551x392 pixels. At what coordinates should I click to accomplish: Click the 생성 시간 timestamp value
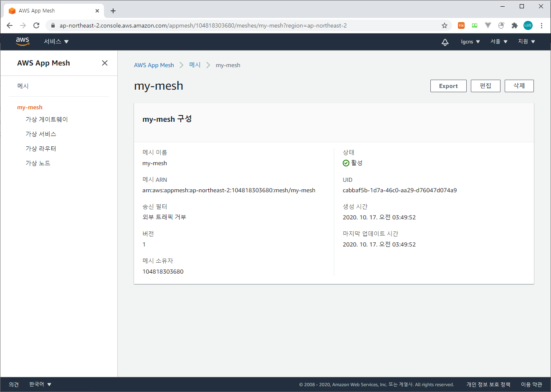pyautogui.click(x=379, y=217)
